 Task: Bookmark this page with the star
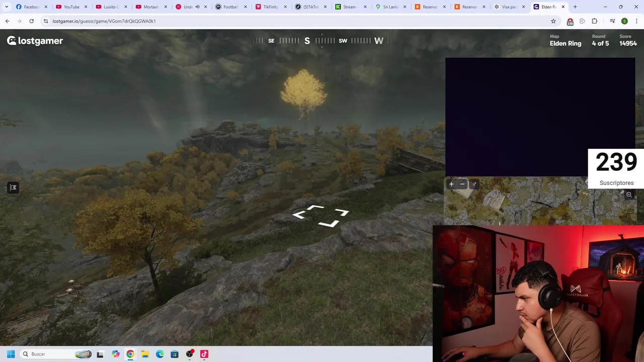click(553, 21)
